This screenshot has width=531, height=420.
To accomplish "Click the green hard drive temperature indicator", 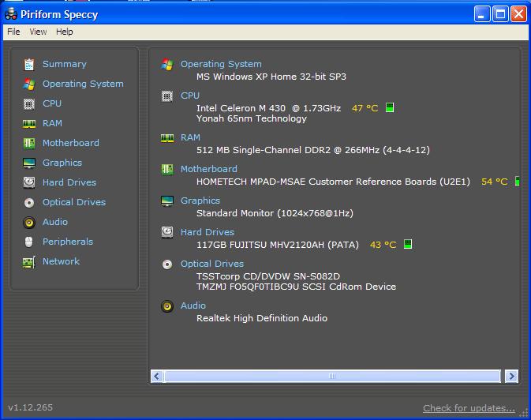I will [408, 244].
